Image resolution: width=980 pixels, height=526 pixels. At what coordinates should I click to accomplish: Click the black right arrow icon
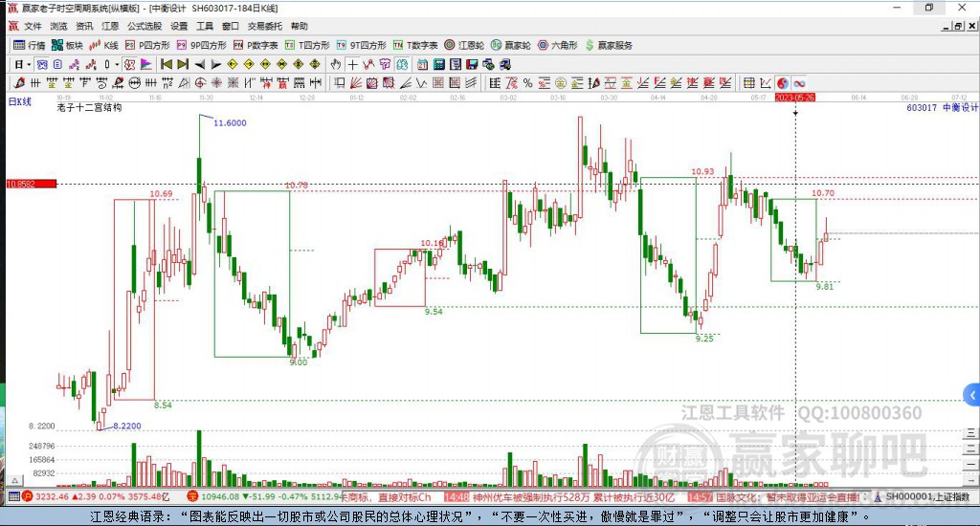point(216,64)
